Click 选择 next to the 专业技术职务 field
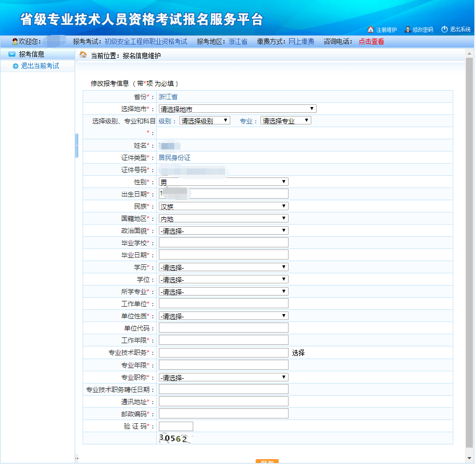Image resolution: width=476 pixels, height=464 pixels. pyautogui.click(x=297, y=352)
